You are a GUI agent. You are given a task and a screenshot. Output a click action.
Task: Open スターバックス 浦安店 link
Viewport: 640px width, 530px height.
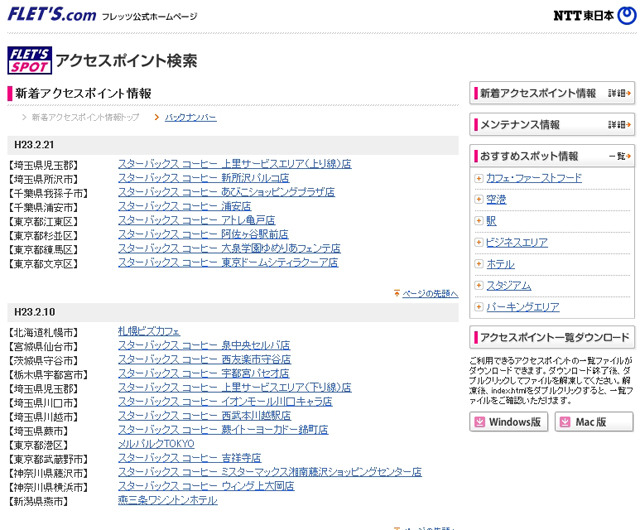pos(184,206)
